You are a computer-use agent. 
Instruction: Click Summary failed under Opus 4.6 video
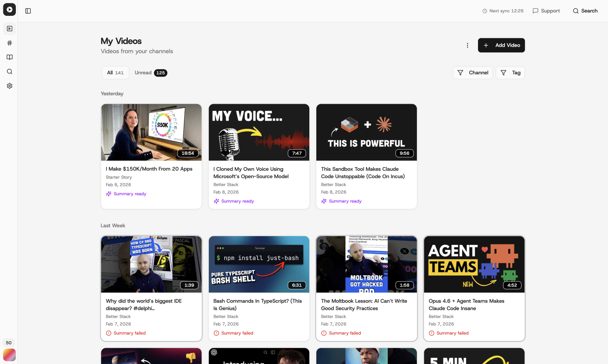448,333
